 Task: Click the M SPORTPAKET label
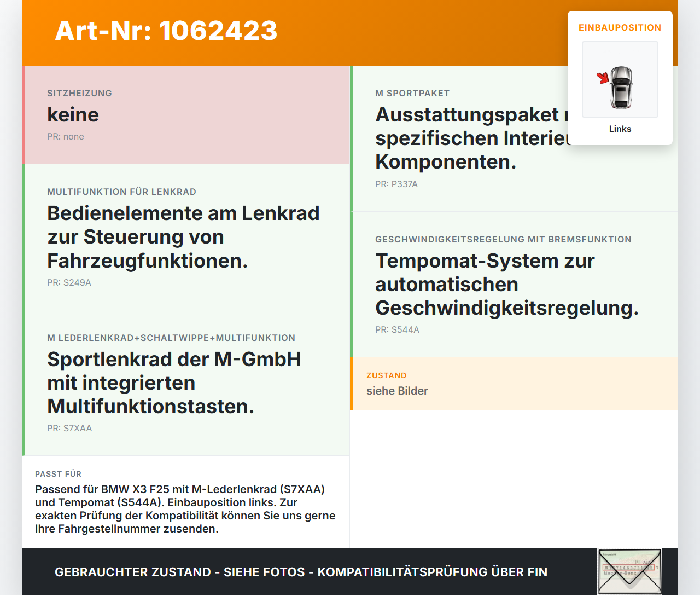click(412, 93)
